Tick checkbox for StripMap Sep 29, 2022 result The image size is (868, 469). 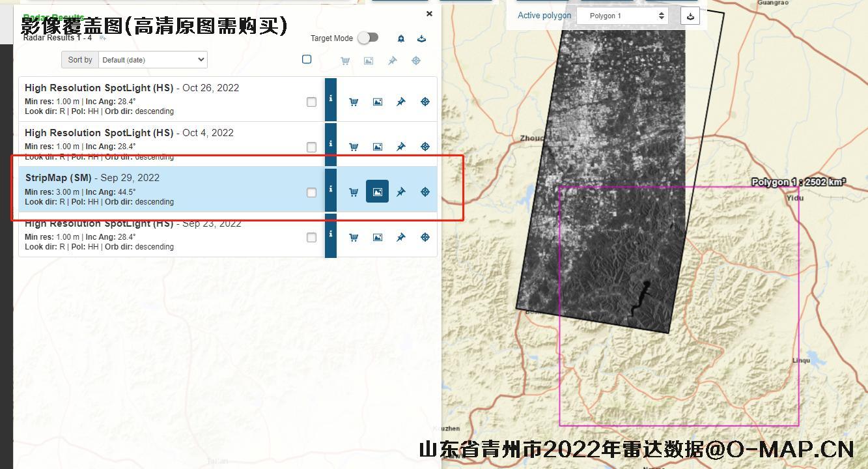tap(311, 193)
